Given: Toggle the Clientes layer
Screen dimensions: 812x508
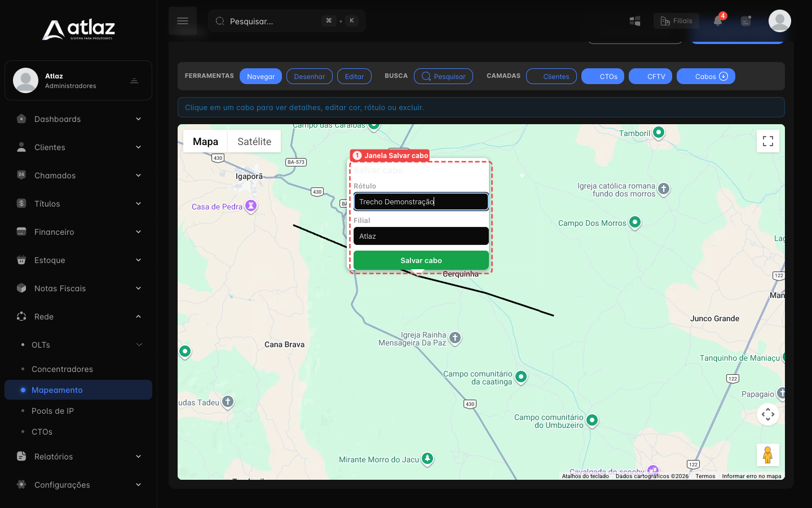Looking at the screenshot, I should [551, 76].
